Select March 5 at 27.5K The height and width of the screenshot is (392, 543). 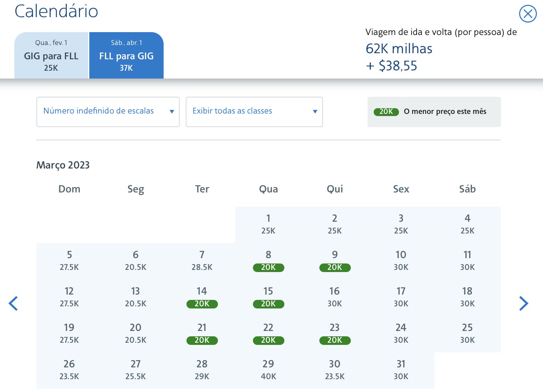(69, 261)
